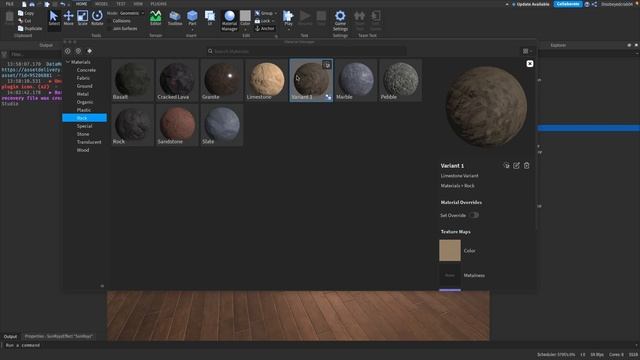The image size is (640, 360).
Task: Collapse the Material Manager sidebar
Action: point(102,286)
